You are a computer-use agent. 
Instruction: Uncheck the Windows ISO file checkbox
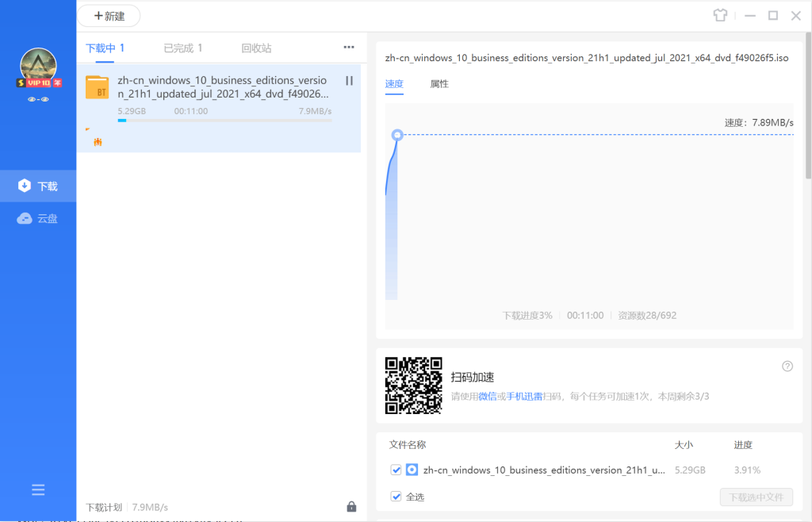tap(396, 470)
